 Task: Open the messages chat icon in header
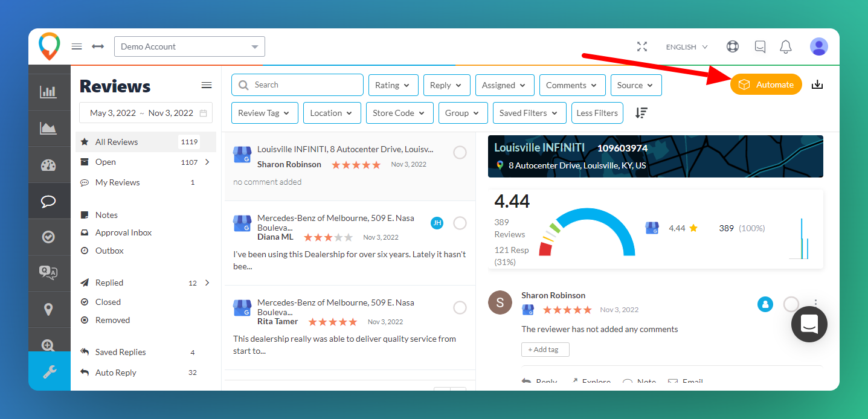click(760, 46)
